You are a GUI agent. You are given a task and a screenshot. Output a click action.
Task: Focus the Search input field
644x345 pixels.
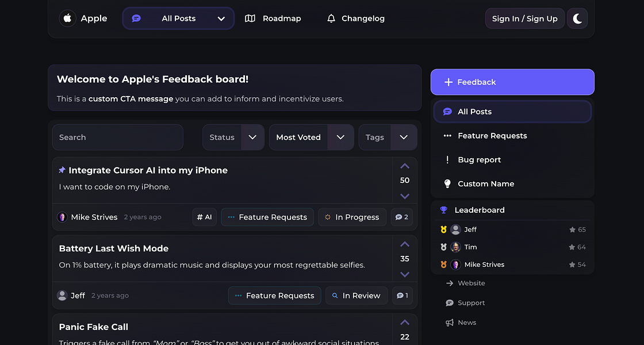[x=117, y=137]
